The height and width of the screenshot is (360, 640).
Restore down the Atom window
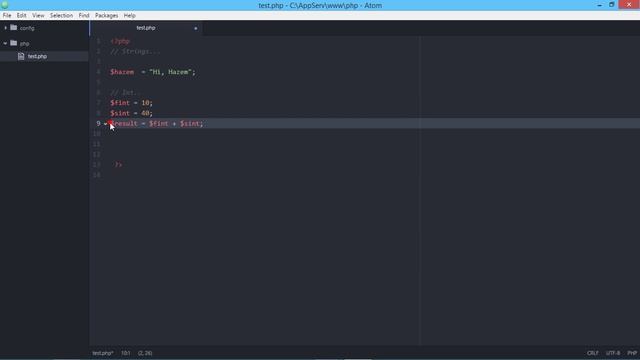[x=611, y=5]
